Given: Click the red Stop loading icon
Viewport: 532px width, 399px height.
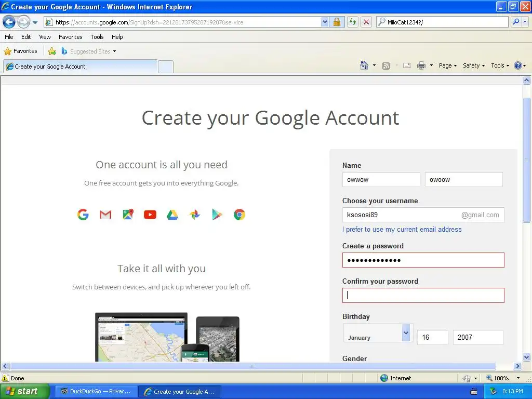Looking at the screenshot, I should 366,22.
